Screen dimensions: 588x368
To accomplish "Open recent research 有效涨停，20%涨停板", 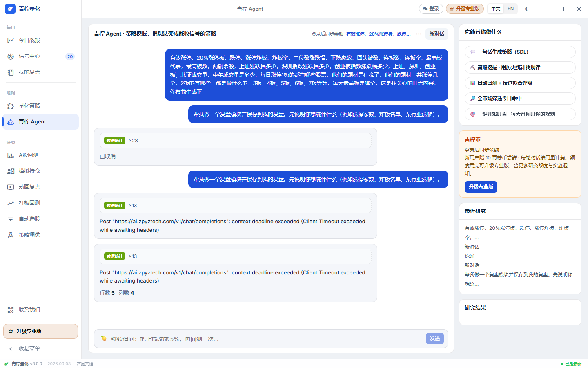I will click(x=517, y=233).
